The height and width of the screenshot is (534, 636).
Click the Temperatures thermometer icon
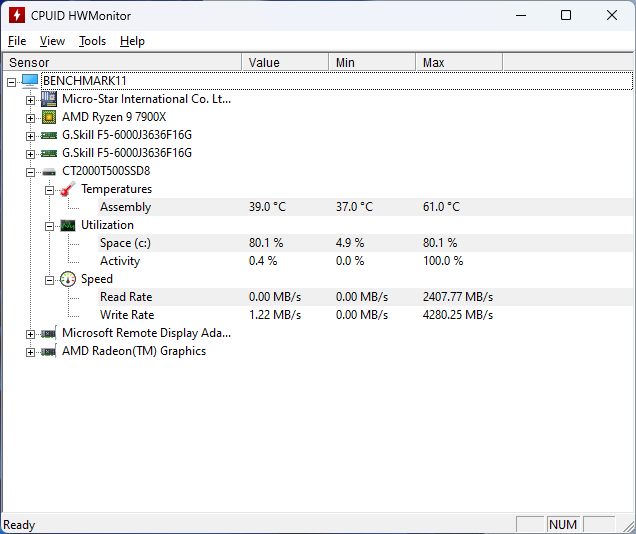coord(68,189)
